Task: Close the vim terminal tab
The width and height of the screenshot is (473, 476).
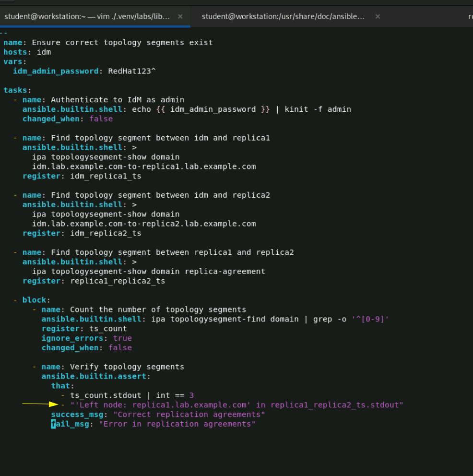Action: point(180,16)
